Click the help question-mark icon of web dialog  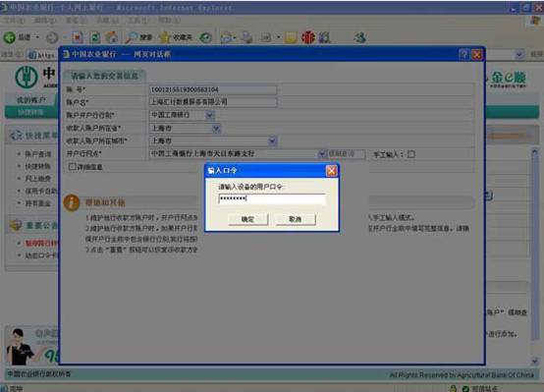pyautogui.click(x=463, y=54)
